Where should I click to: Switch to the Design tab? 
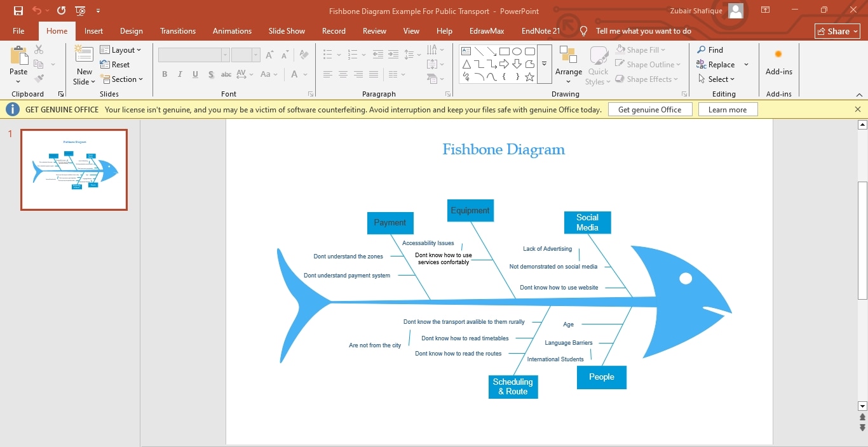tap(131, 30)
